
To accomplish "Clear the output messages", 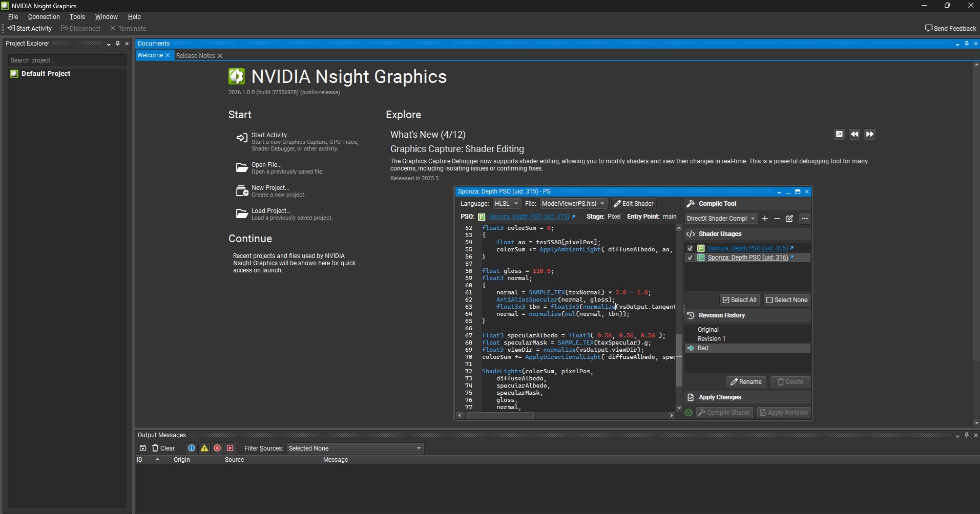I will (163, 448).
